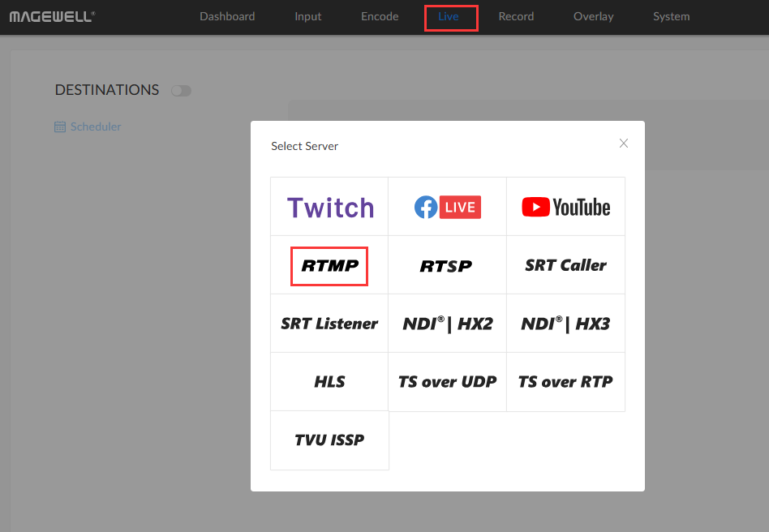Screen dimensions: 769x532
Task: Pick YouTube as the streaming destination
Action: [x=565, y=206]
